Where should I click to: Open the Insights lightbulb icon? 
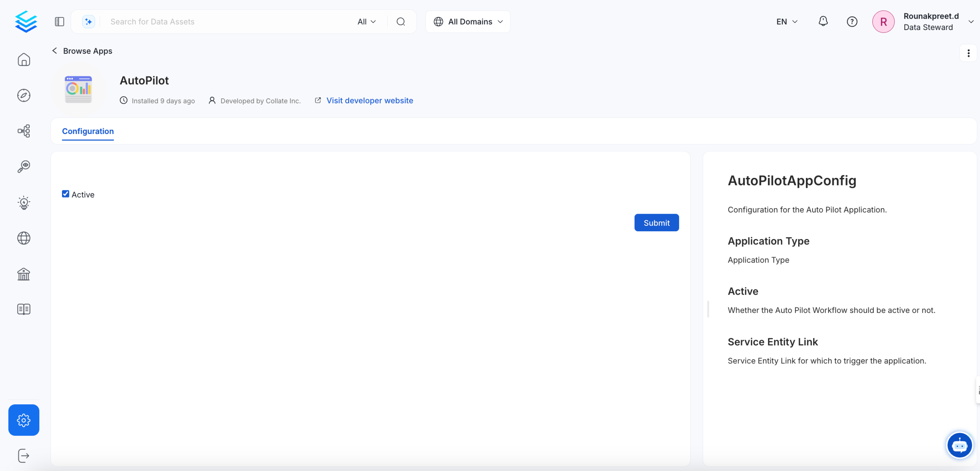[24, 203]
